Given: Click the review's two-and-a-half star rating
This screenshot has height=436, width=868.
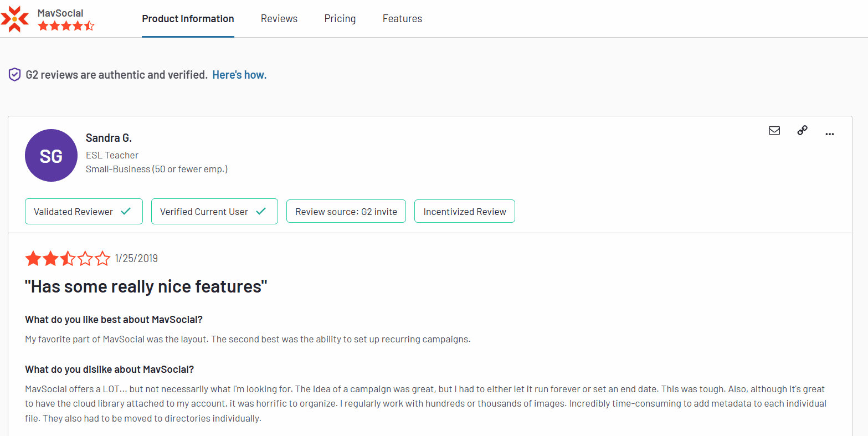Looking at the screenshot, I should pos(68,258).
